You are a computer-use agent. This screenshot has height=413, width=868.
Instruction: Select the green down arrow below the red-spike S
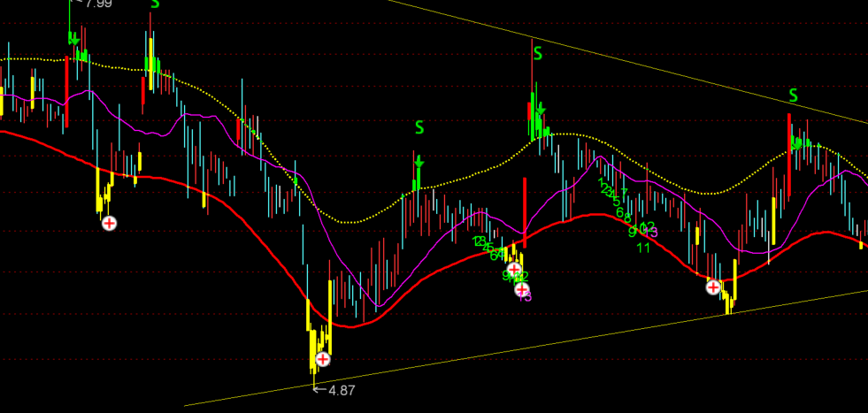(x=541, y=109)
